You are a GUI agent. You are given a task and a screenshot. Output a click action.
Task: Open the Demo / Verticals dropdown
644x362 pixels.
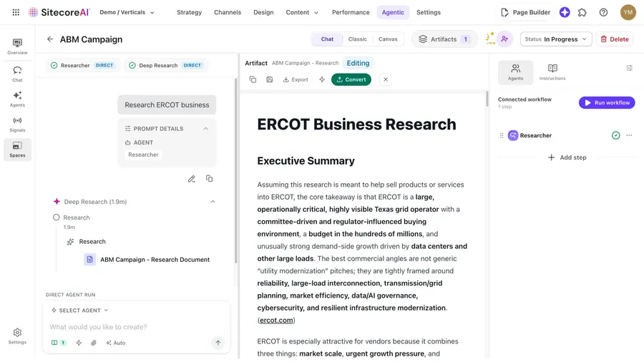(x=127, y=12)
